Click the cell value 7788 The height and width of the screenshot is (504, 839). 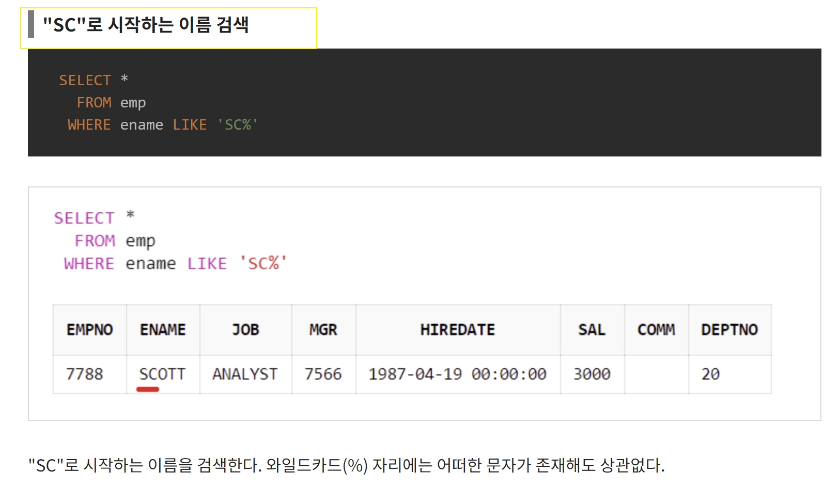(85, 374)
